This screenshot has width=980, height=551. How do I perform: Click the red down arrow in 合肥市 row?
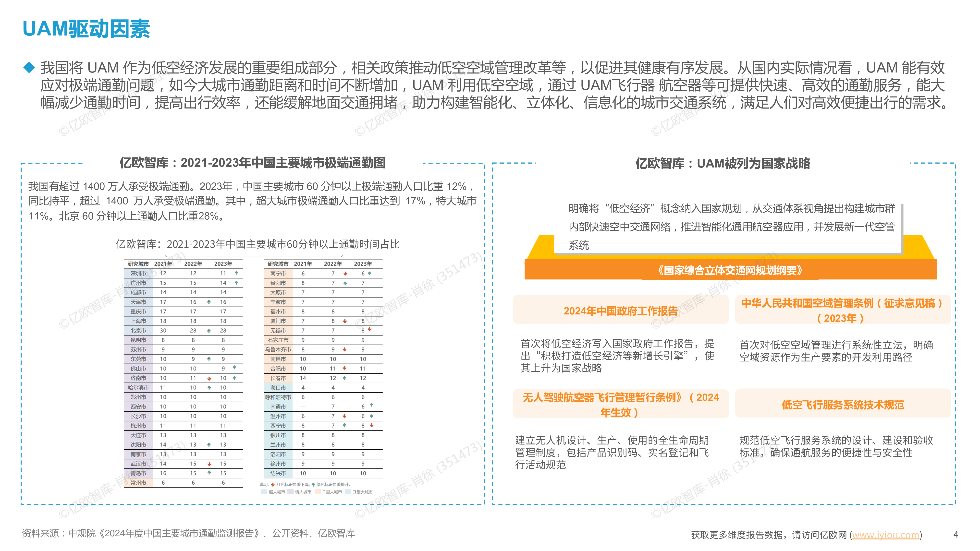coord(345,368)
